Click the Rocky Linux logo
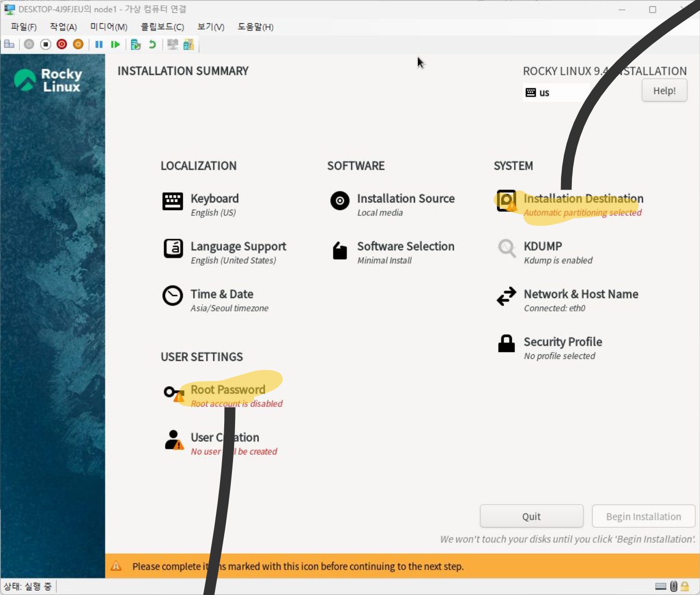 [x=48, y=80]
